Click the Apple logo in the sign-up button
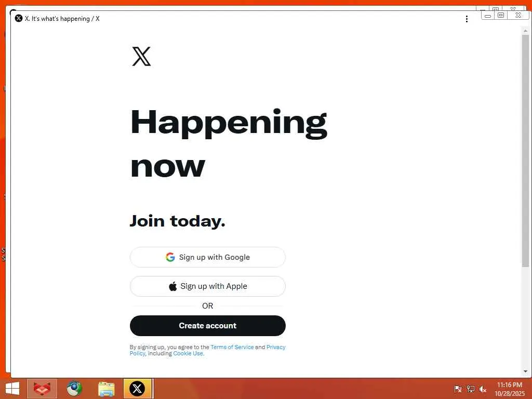Viewport: 532px width, 399px height. tap(172, 286)
